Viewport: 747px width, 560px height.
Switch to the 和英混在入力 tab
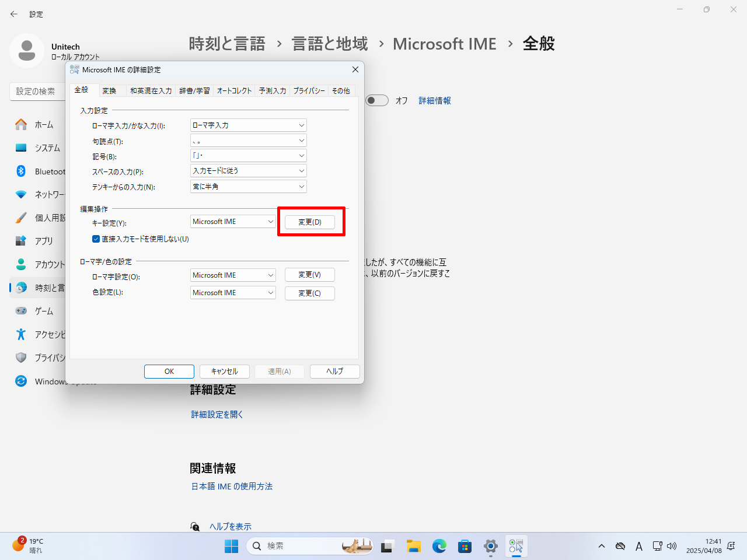pos(151,90)
